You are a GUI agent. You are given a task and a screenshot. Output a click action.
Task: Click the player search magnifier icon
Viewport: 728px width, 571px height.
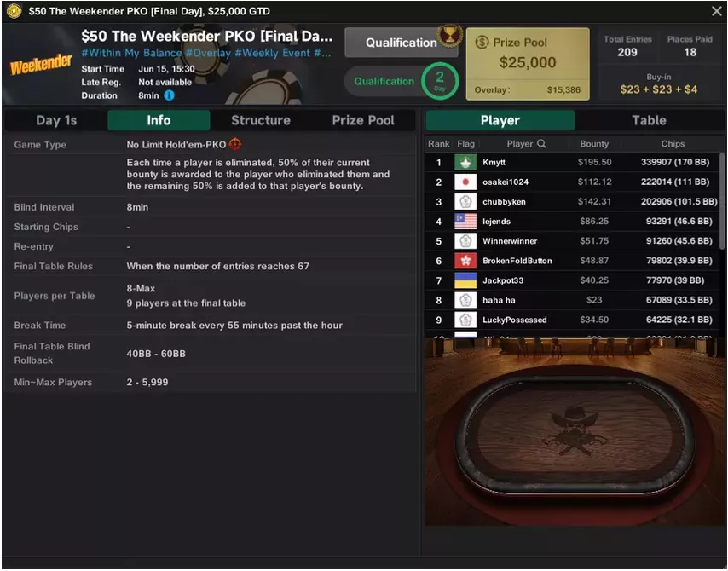541,143
